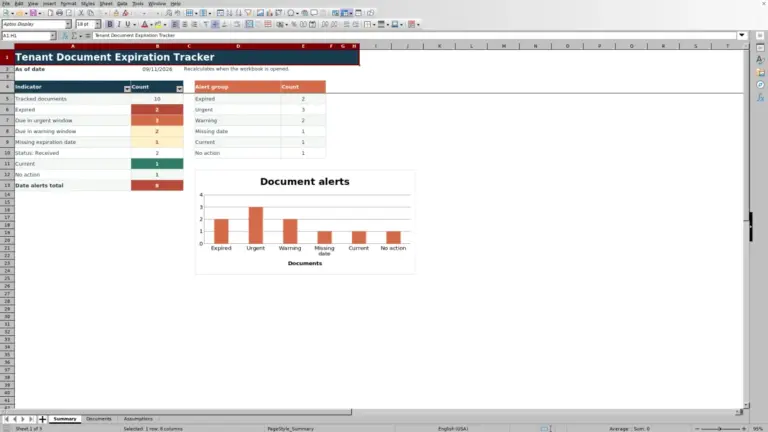This screenshot has width=768, height=432.
Task: Open the font name dropdown
Action: 68,24
